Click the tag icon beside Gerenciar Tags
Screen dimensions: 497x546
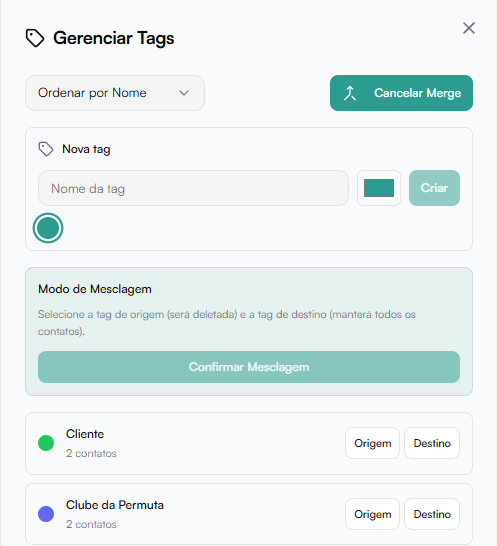pos(35,38)
